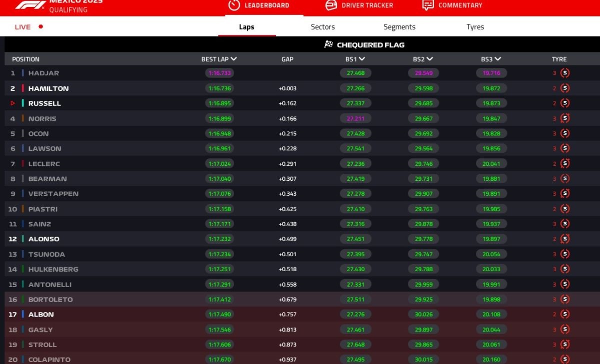
Task: Click the F1 logo in the header
Action: 30,5
